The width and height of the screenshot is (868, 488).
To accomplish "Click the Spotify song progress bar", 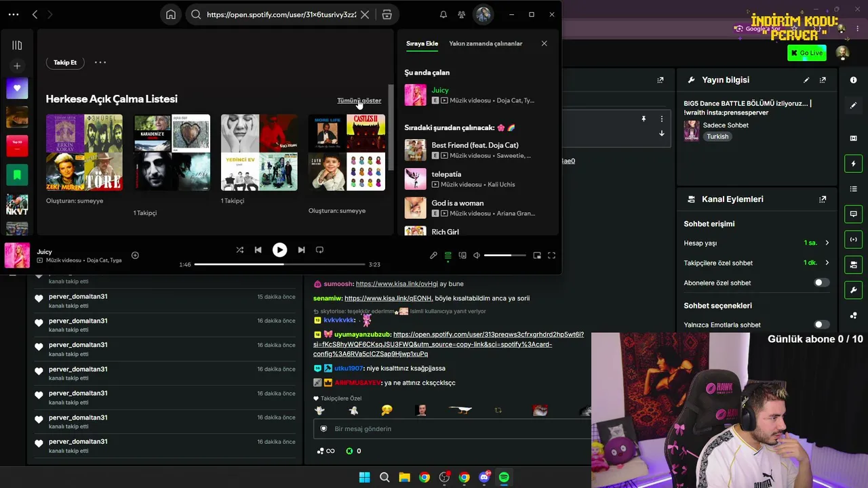I will click(x=280, y=264).
